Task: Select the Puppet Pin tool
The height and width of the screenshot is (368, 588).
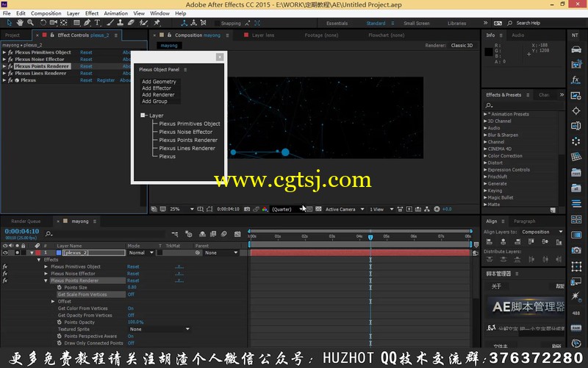Action: click(157, 23)
